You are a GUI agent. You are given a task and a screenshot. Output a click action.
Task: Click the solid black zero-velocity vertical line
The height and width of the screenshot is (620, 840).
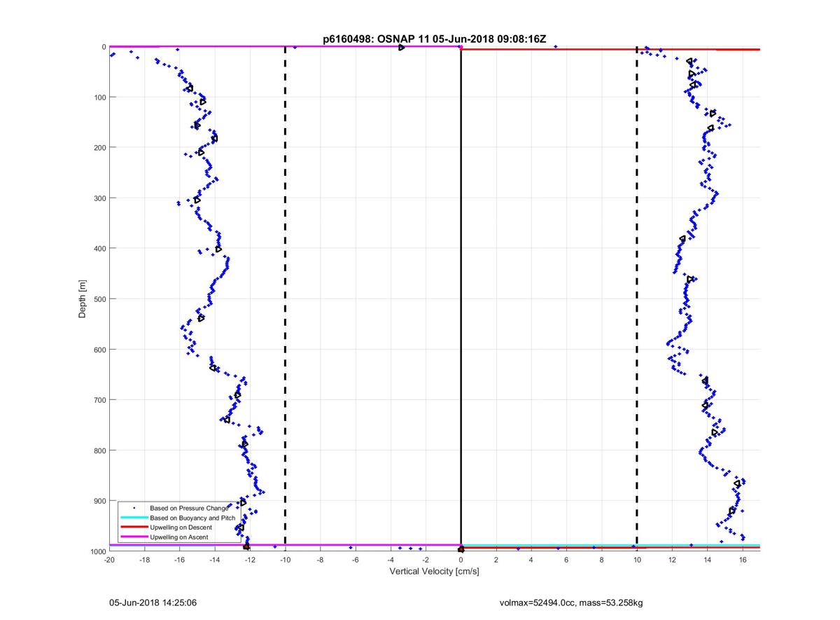pos(461,299)
